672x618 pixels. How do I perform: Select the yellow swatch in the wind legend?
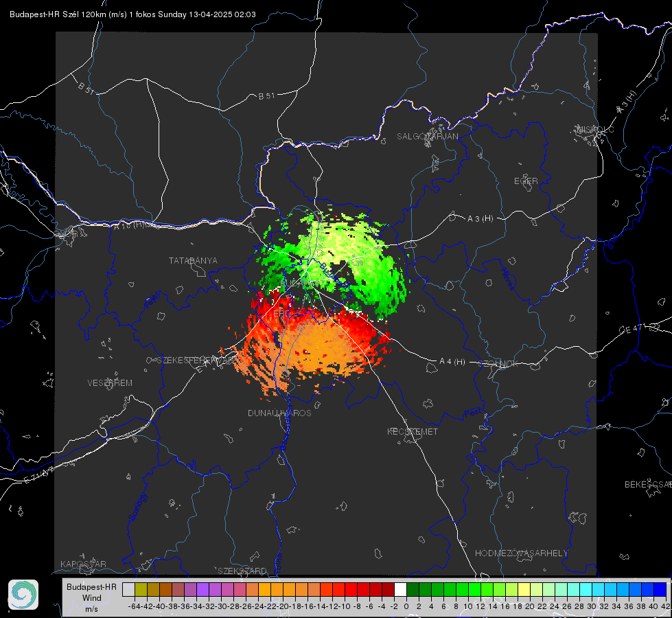point(524,589)
